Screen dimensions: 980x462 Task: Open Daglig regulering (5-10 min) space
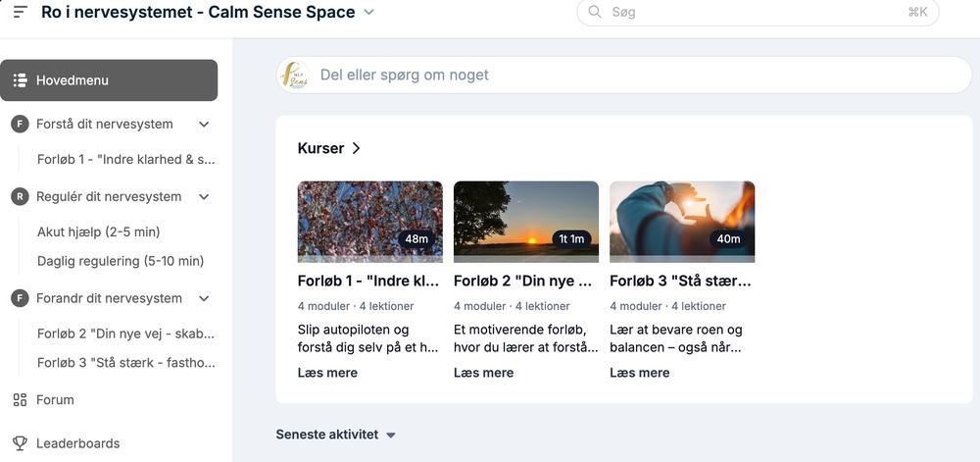coord(120,261)
